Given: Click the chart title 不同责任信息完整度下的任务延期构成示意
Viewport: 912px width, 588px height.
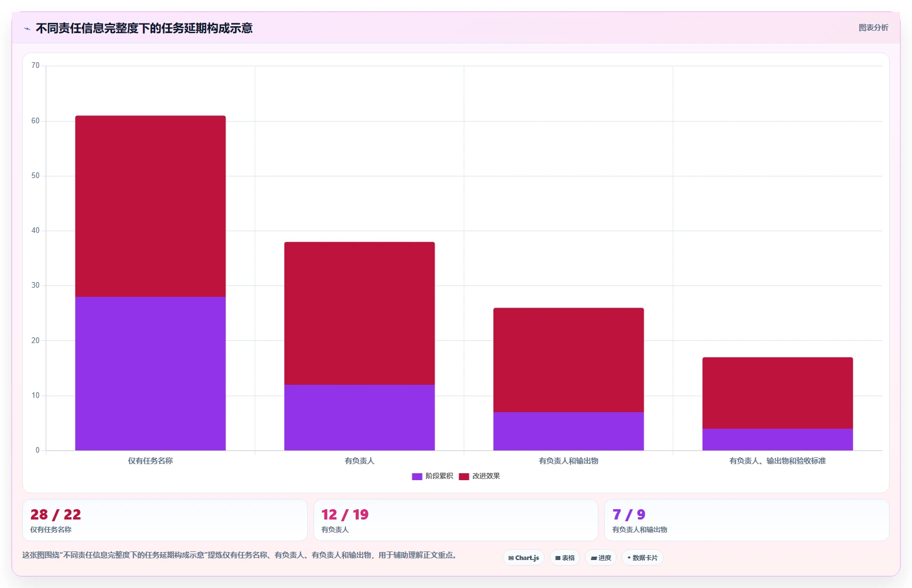Looking at the screenshot, I should (x=144, y=28).
